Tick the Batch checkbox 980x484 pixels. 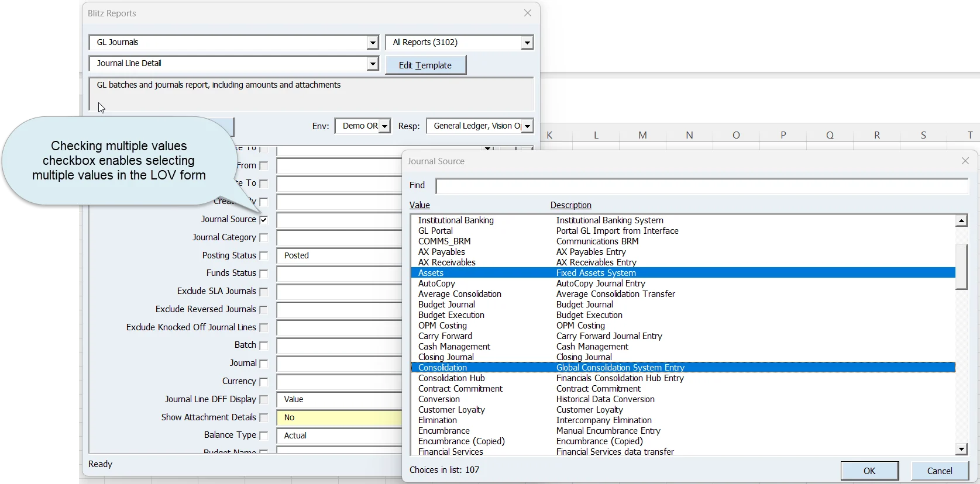[x=263, y=345]
